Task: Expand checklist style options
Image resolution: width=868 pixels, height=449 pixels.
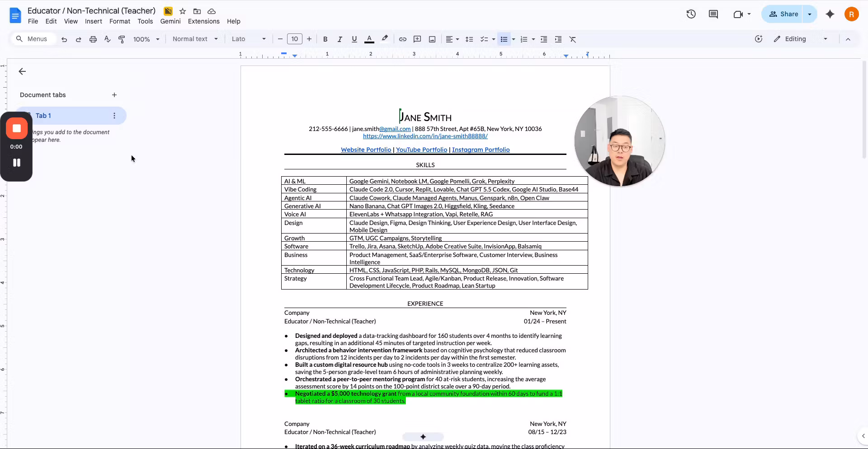Action: tap(494, 39)
